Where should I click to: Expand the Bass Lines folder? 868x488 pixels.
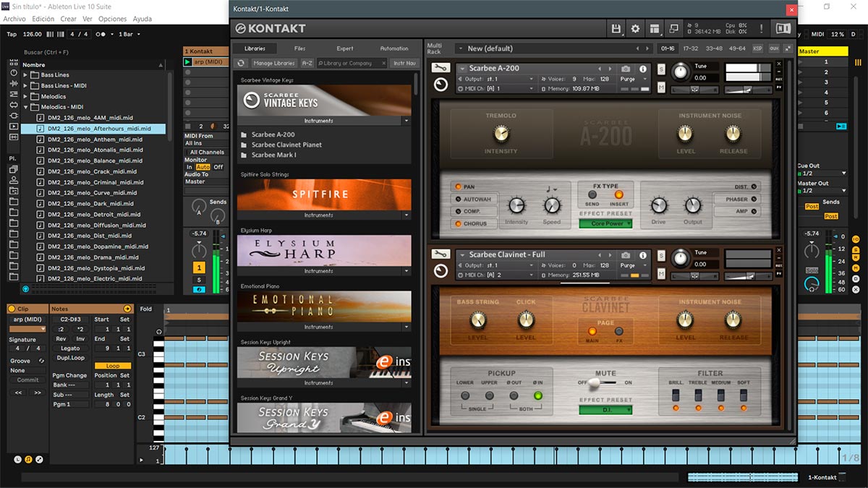coord(26,75)
